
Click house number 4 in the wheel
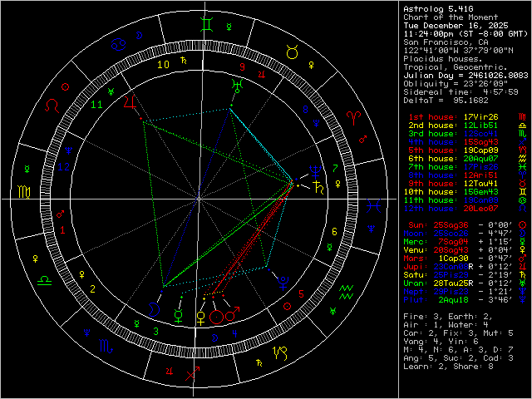234,333
